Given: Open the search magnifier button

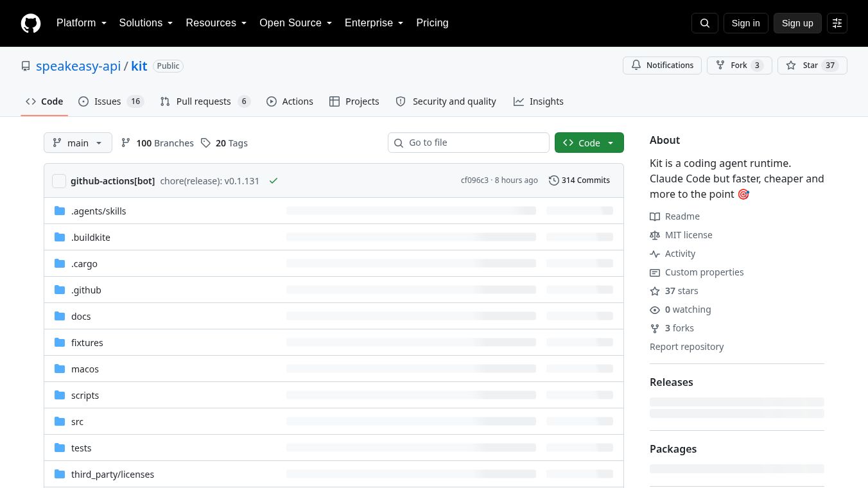Looking at the screenshot, I should click(x=705, y=23).
